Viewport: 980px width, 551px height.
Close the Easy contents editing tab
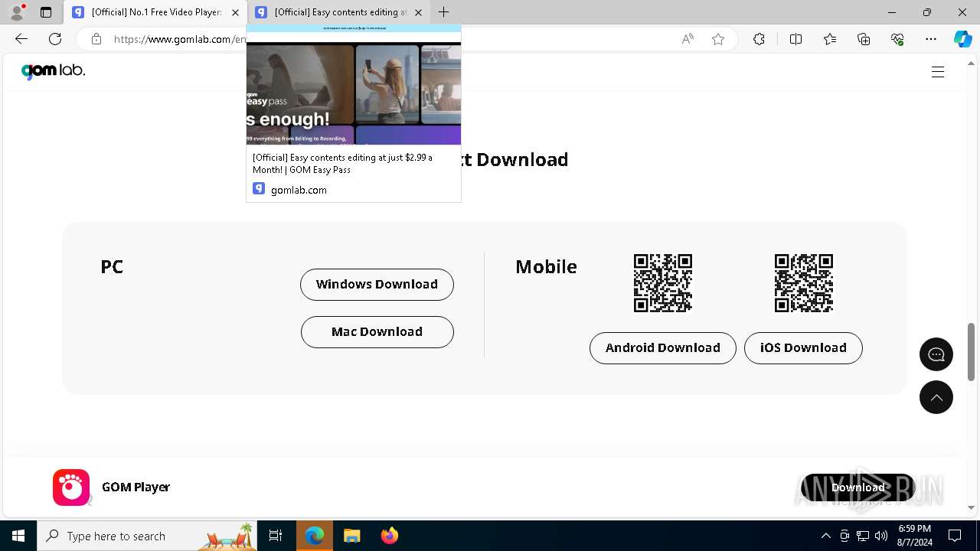click(418, 12)
